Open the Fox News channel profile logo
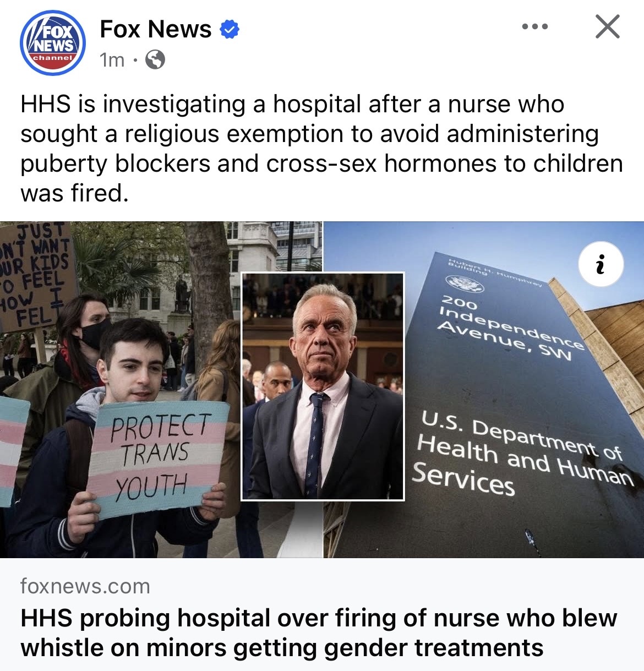644x671 pixels. click(x=53, y=43)
